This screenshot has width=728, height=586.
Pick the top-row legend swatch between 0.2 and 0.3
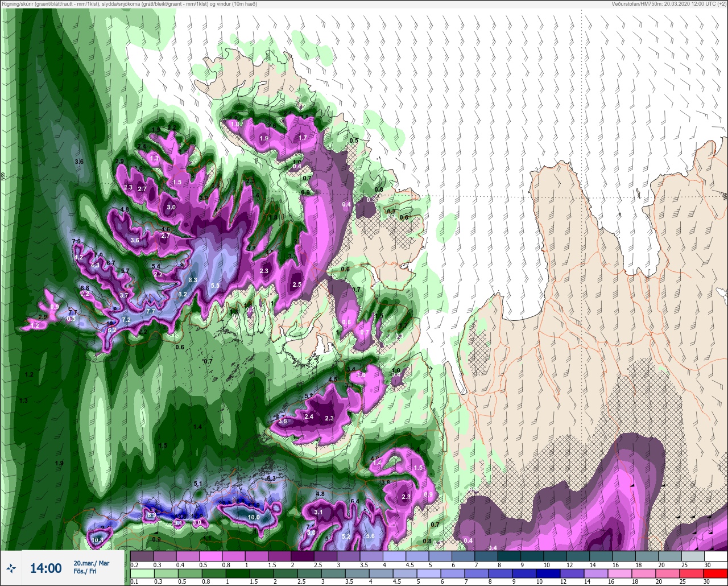pyautogui.click(x=142, y=556)
